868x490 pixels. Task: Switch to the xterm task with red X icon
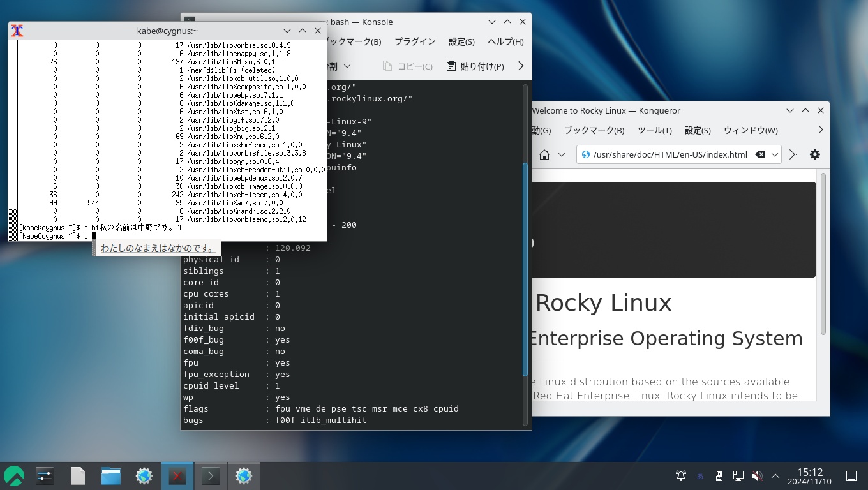coord(177,476)
